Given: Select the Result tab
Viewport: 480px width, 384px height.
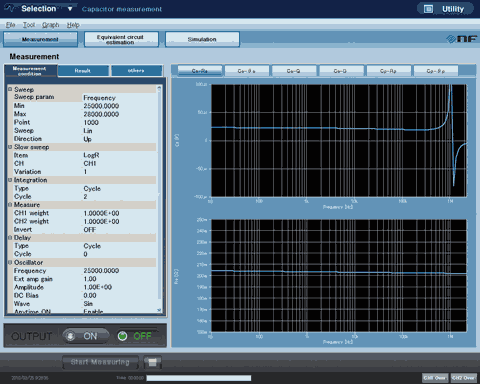Looking at the screenshot, I should (x=83, y=71).
